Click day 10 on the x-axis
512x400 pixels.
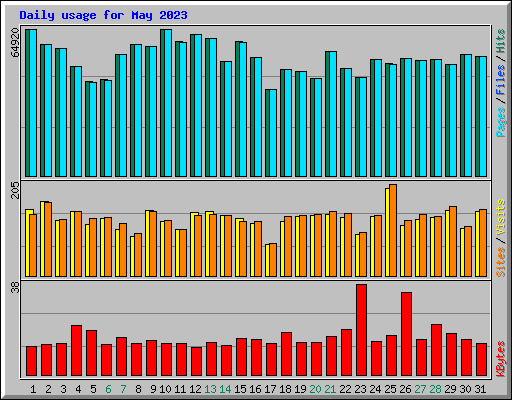pyautogui.click(x=165, y=389)
